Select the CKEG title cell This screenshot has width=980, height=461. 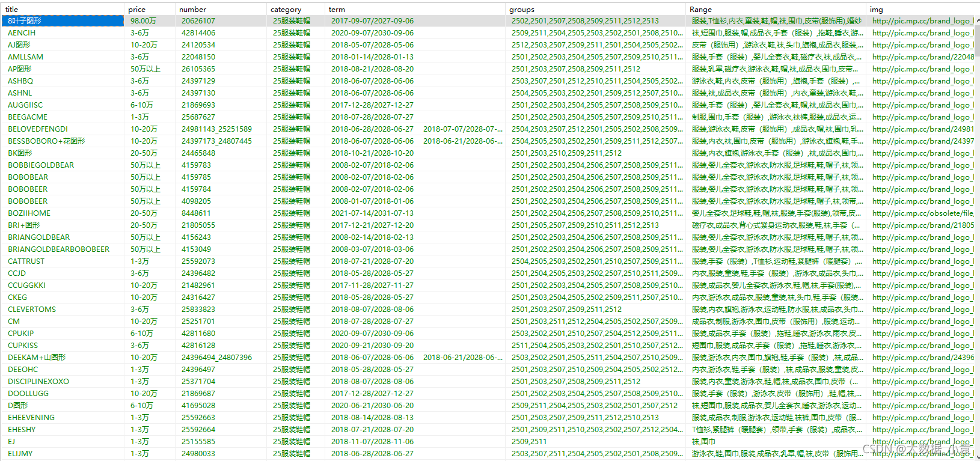[63, 298]
